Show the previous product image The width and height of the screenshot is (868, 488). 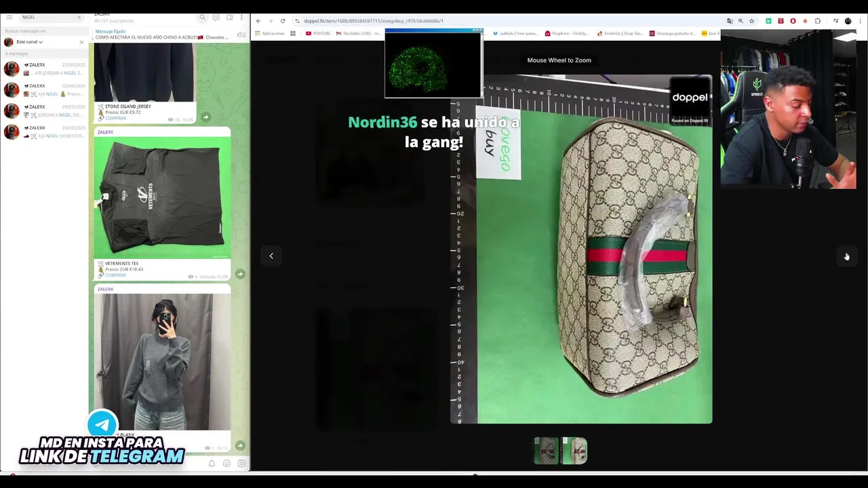pyautogui.click(x=271, y=256)
